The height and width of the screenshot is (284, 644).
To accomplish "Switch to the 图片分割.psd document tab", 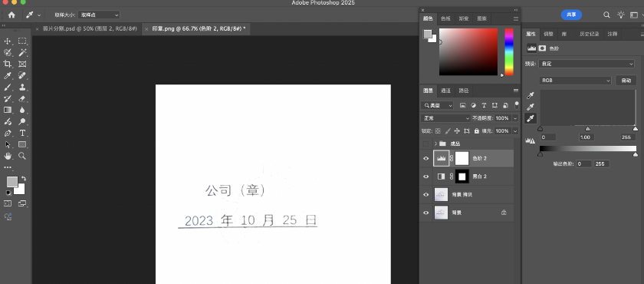I will [90, 29].
